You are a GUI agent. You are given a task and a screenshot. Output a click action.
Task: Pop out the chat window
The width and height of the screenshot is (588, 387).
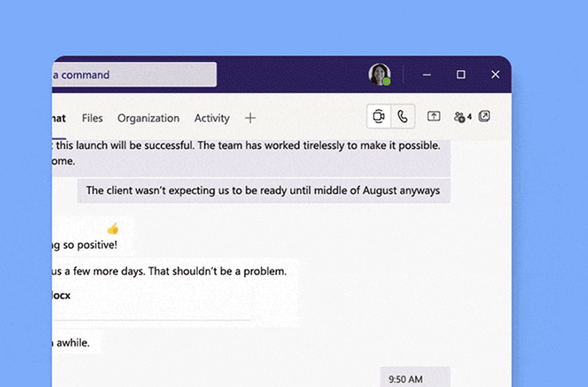coord(485,116)
